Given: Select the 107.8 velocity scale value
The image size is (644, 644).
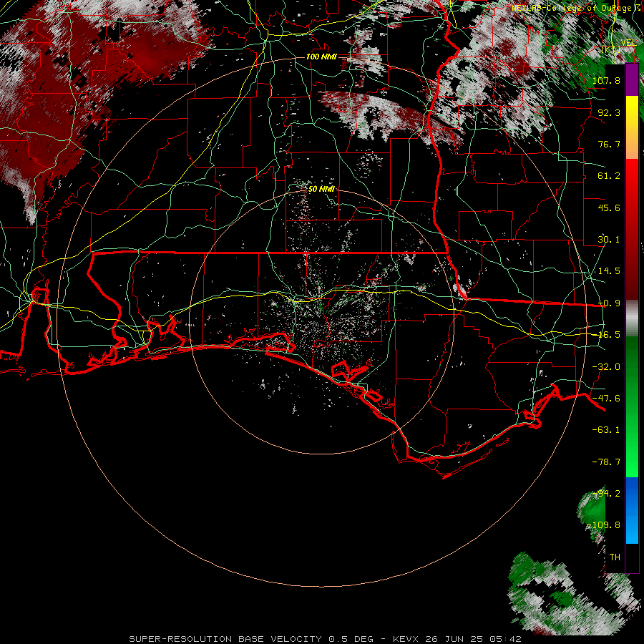Looking at the screenshot, I should coord(606,80).
